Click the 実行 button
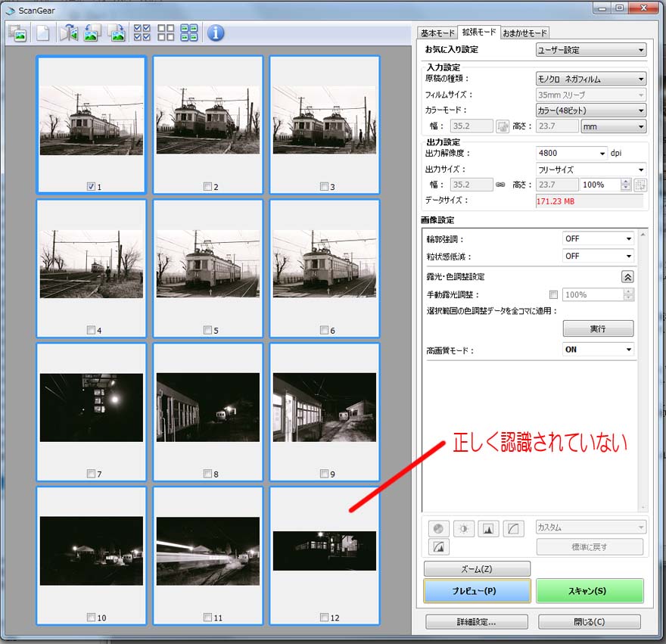The image size is (666, 644). 598,328
